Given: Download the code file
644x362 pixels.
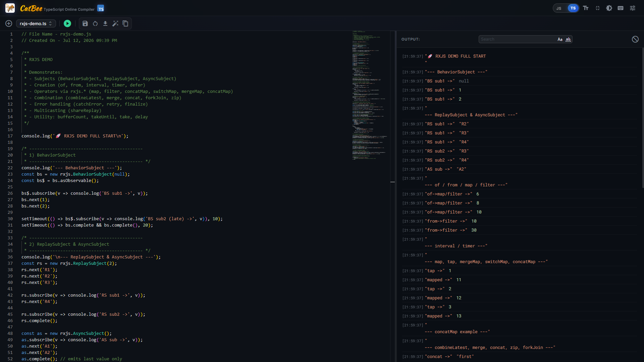Looking at the screenshot, I should point(105,23).
